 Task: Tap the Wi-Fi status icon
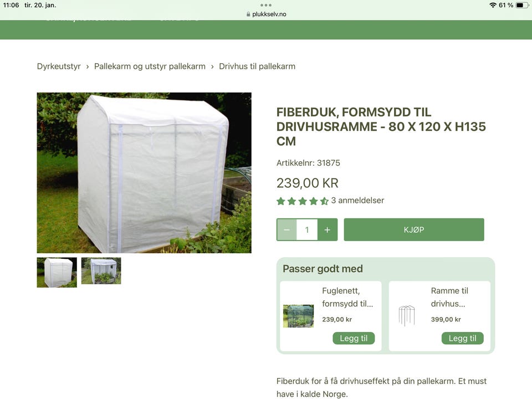(x=493, y=5)
